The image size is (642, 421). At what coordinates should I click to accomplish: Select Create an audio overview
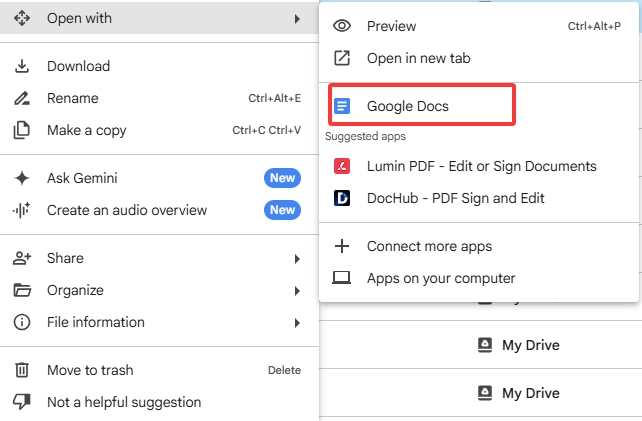(159, 210)
